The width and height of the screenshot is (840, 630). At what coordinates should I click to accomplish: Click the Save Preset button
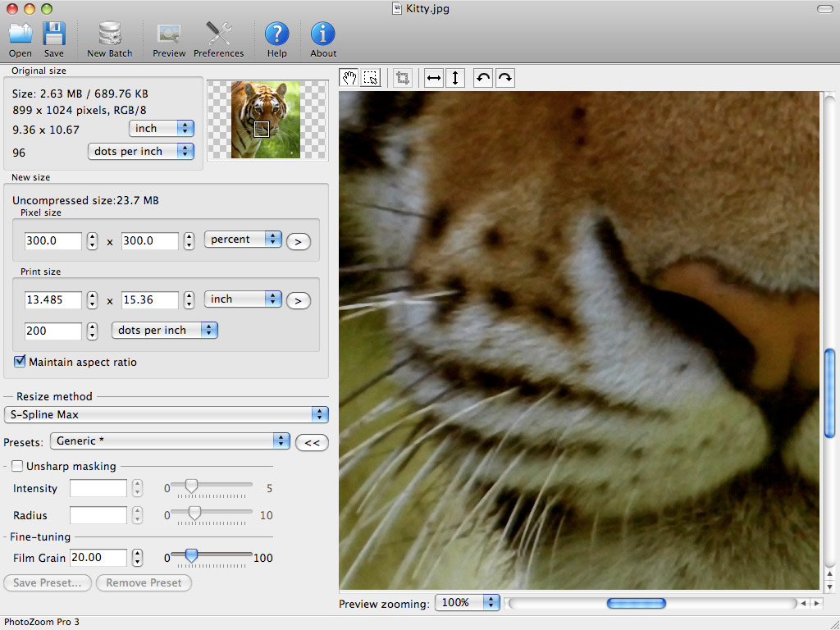click(x=48, y=582)
